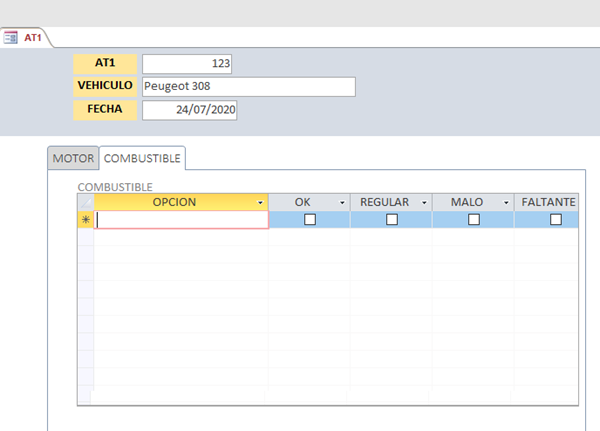The image size is (600, 431).
Task: Click the empty OPCION cell in new row
Action: [181, 220]
